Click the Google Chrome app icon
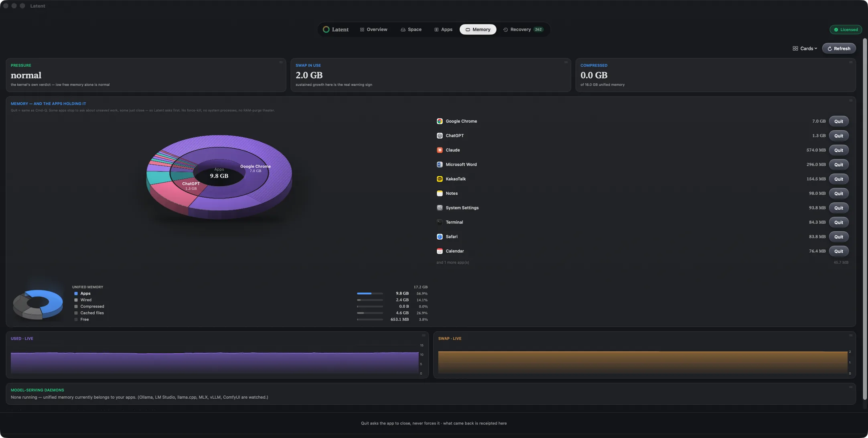The width and height of the screenshot is (868, 438). 440,121
